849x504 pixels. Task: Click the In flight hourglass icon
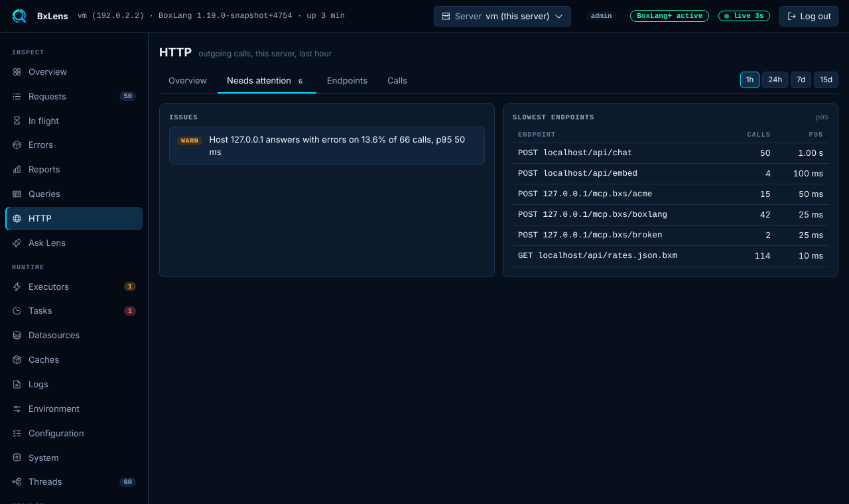tap(17, 121)
